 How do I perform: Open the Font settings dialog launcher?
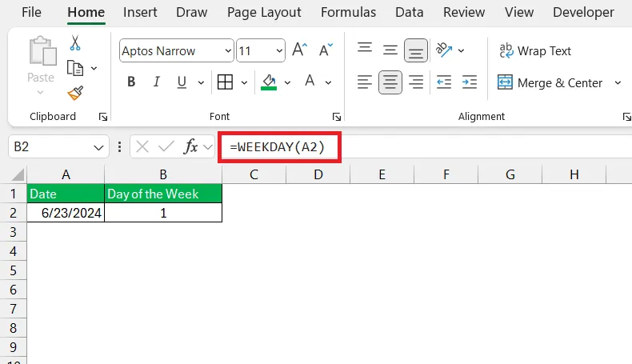tap(337, 117)
